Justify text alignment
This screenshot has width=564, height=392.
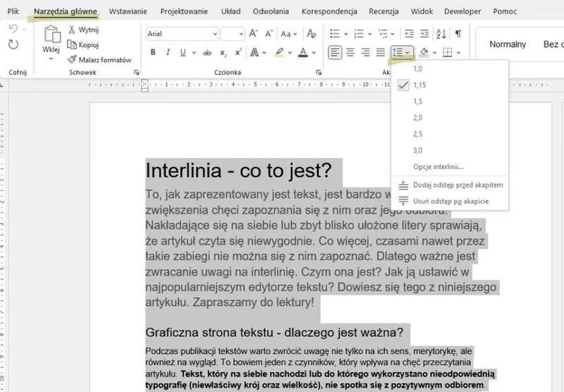[381, 52]
